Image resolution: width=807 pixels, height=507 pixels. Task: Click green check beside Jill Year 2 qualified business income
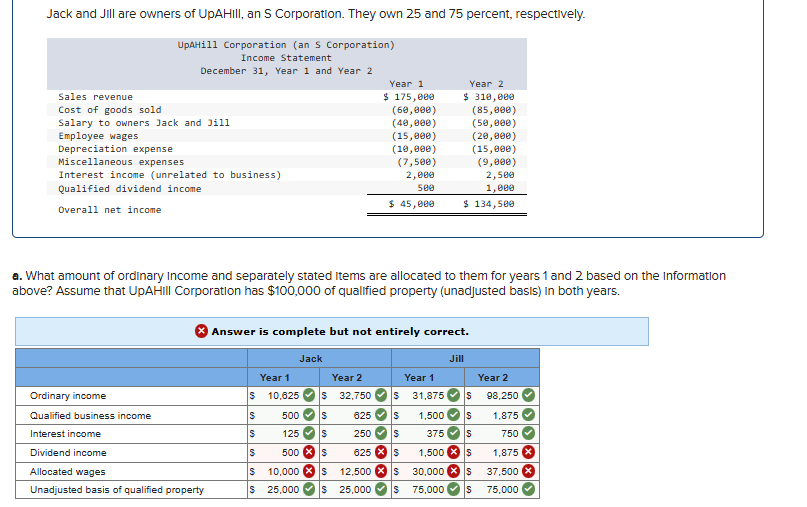pyautogui.click(x=529, y=415)
